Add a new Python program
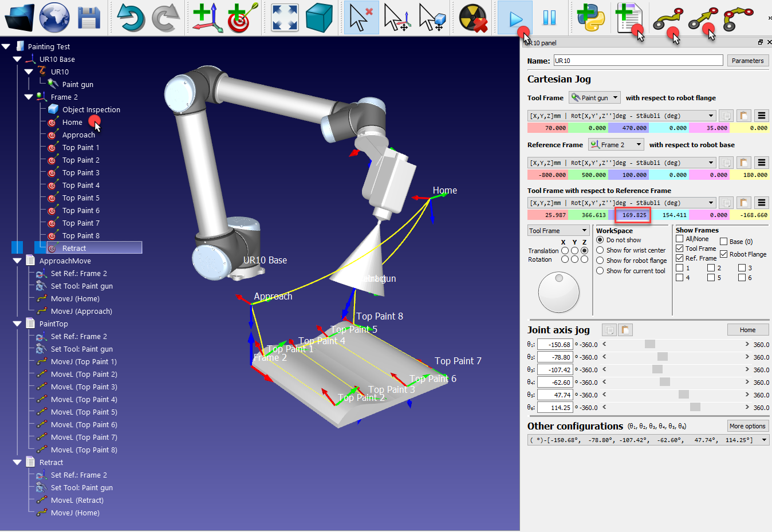The width and height of the screenshot is (772, 532). (592, 17)
